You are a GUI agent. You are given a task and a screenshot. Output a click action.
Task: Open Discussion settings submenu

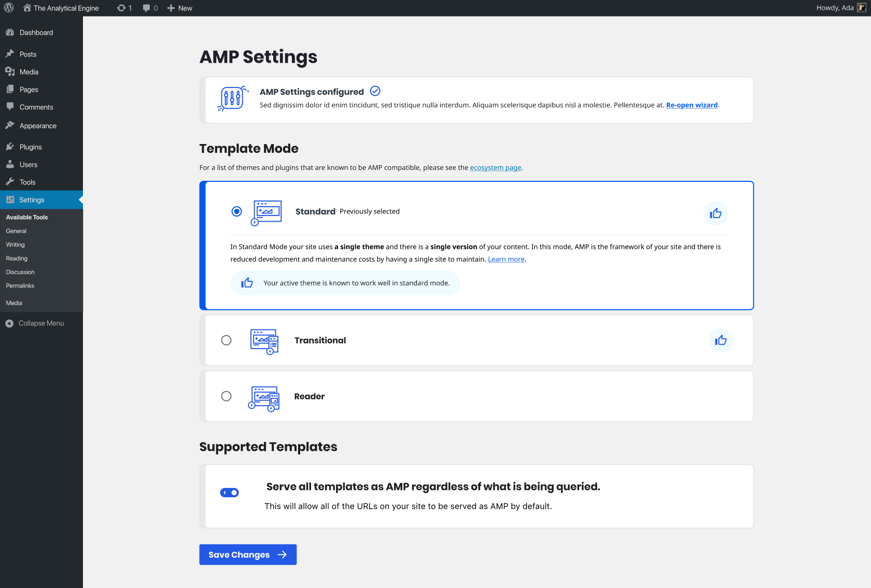[x=20, y=272]
